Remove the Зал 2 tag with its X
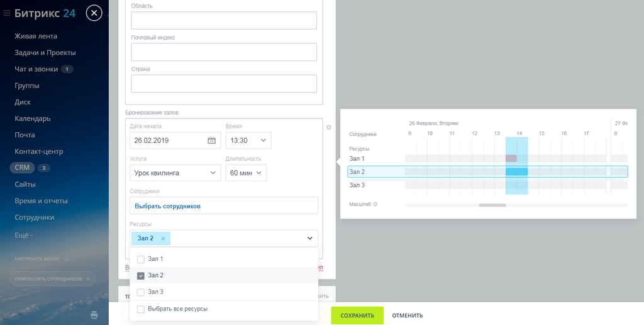This screenshot has height=325, width=644. coord(163,238)
